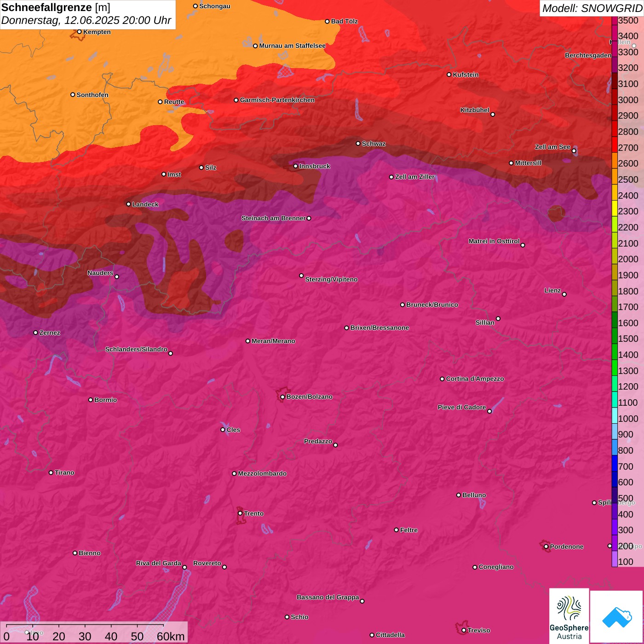Click the Schongau label
Image resolution: width=644 pixels, height=644 pixels.
click(215, 6)
